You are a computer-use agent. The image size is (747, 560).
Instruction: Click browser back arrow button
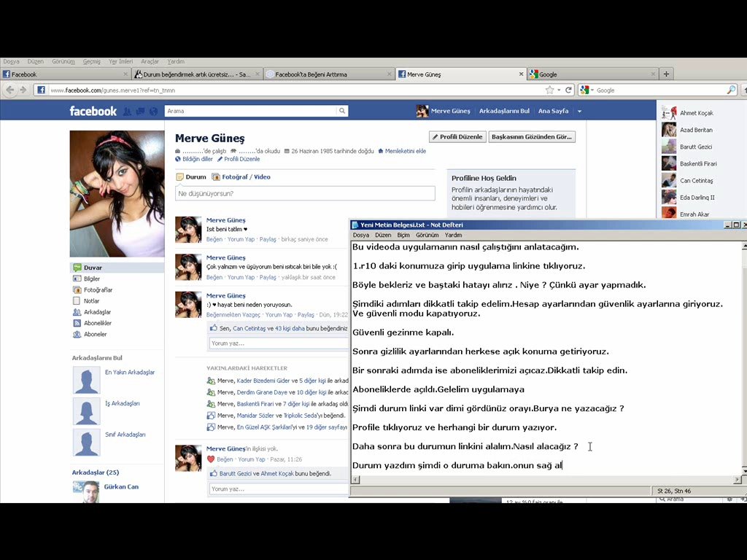click(x=10, y=90)
